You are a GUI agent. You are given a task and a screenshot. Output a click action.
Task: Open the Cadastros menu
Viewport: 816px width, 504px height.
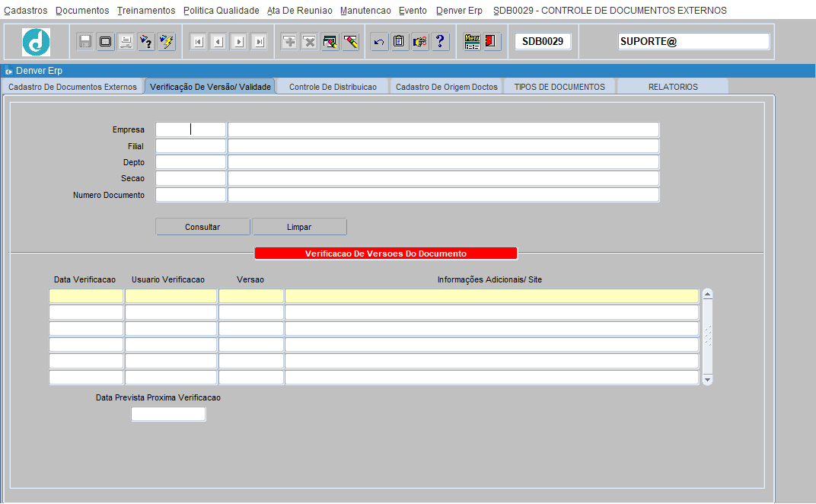tap(25, 11)
